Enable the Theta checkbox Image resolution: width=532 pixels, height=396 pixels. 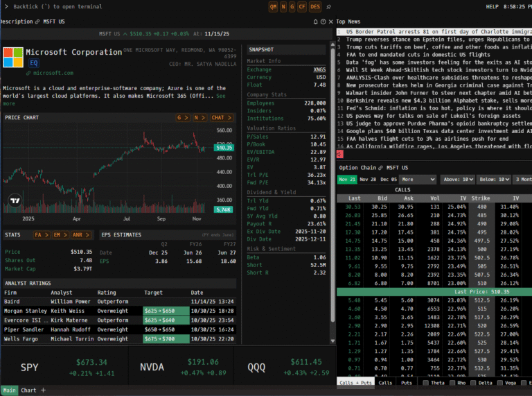click(425, 382)
